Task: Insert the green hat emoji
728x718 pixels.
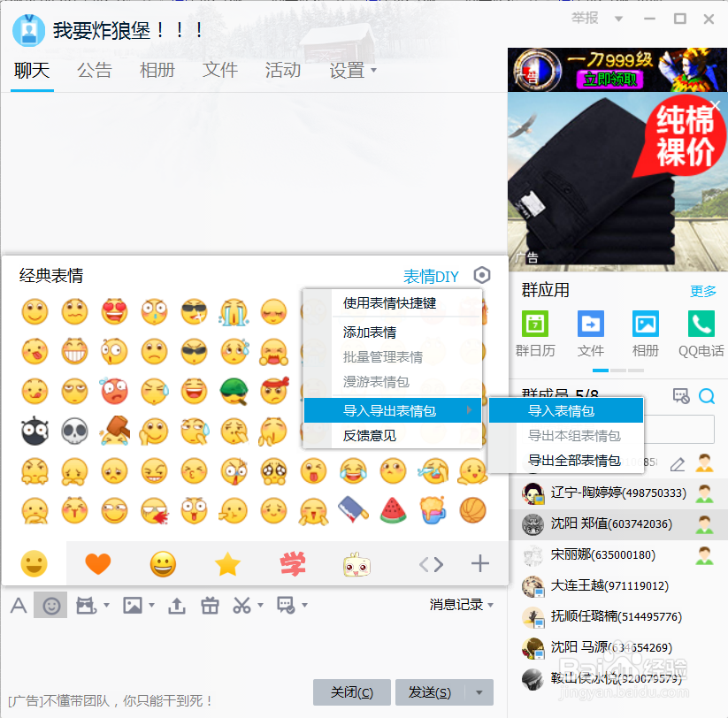Action: [234, 391]
